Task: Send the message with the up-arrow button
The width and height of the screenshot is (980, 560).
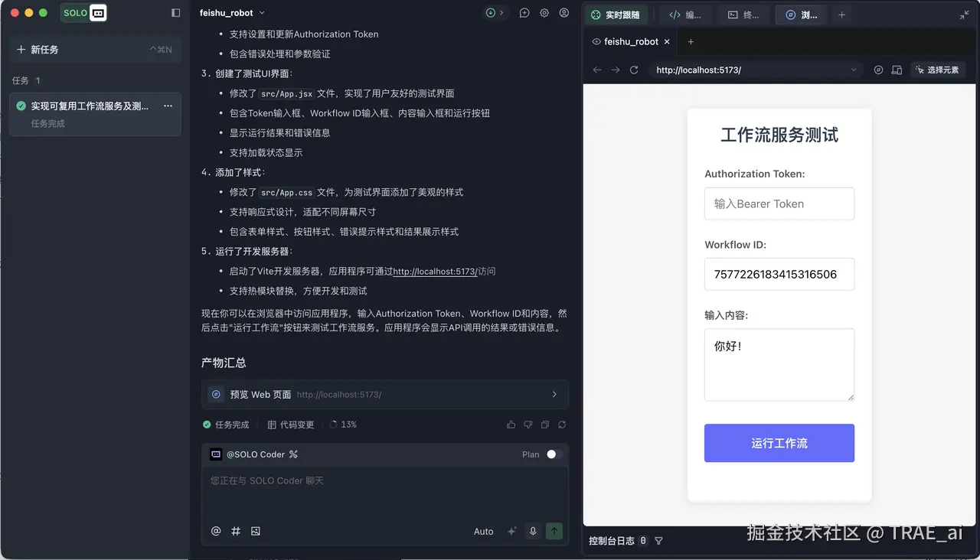Action: point(554,531)
